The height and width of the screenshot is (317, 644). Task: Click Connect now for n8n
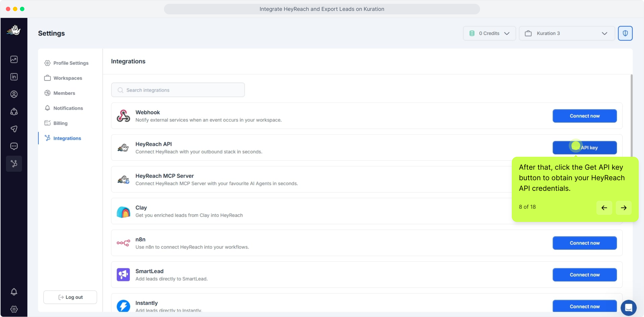pyautogui.click(x=585, y=243)
